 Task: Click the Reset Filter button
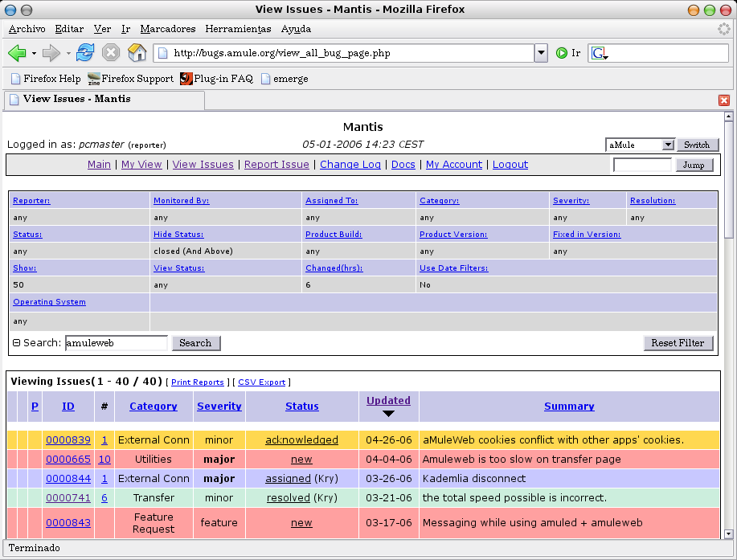pyautogui.click(x=678, y=343)
